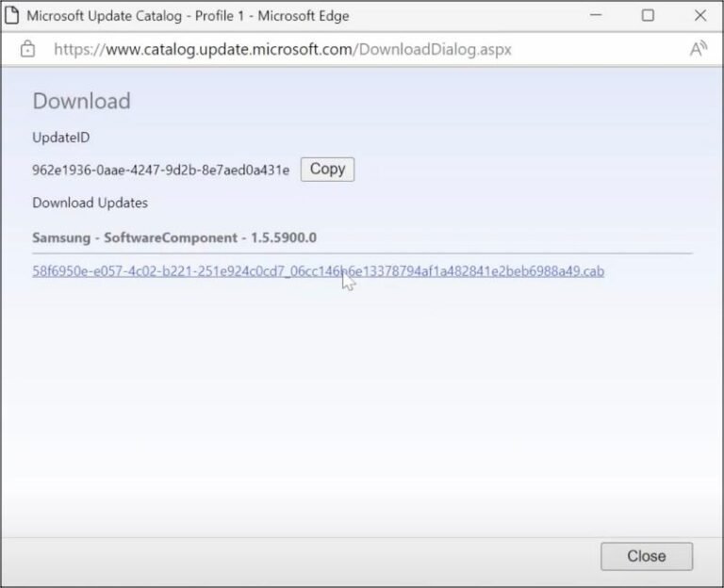
Task: Click the DownloadDialog.aspx portion of the URL
Action: [434, 49]
